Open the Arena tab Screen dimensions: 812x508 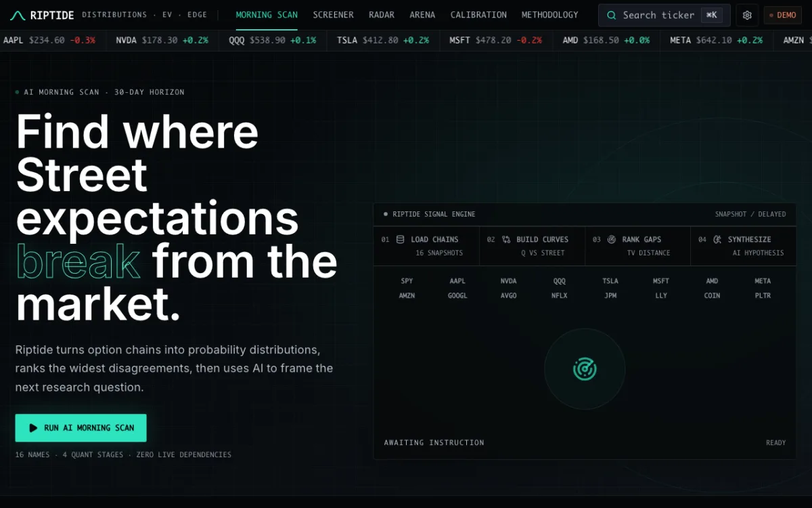[x=422, y=15]
